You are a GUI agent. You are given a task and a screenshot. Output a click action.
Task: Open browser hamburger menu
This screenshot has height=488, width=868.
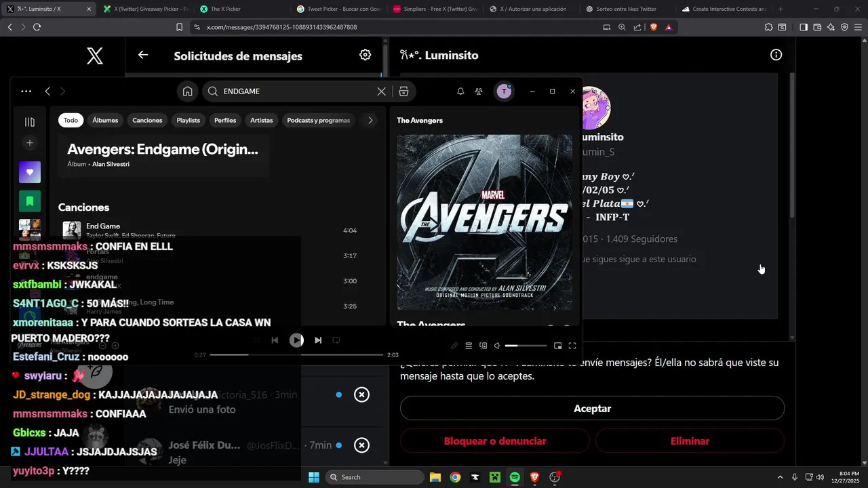pos(858,27)
